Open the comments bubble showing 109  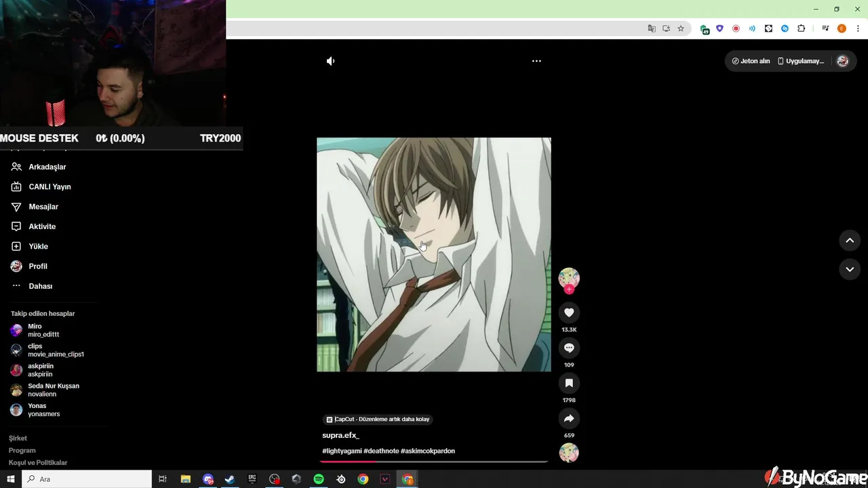[x=569, y=348]
